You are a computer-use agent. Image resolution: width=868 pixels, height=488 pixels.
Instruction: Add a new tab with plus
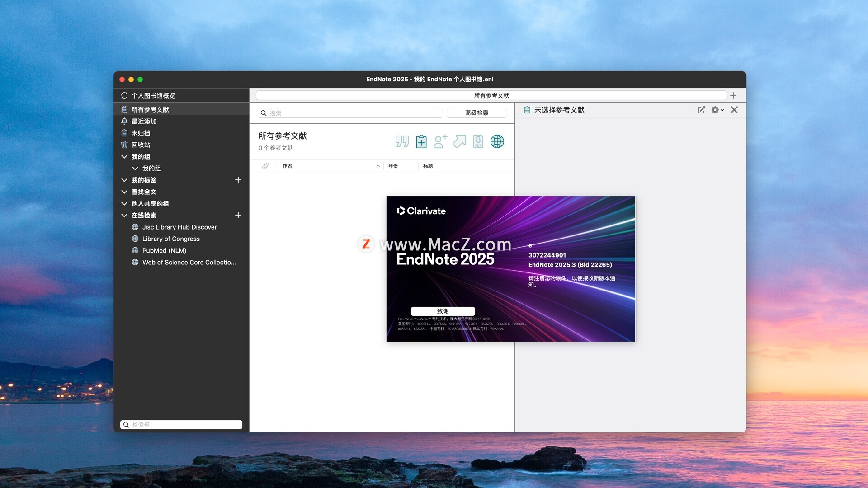pyautogui.click(x=733, y=95)
